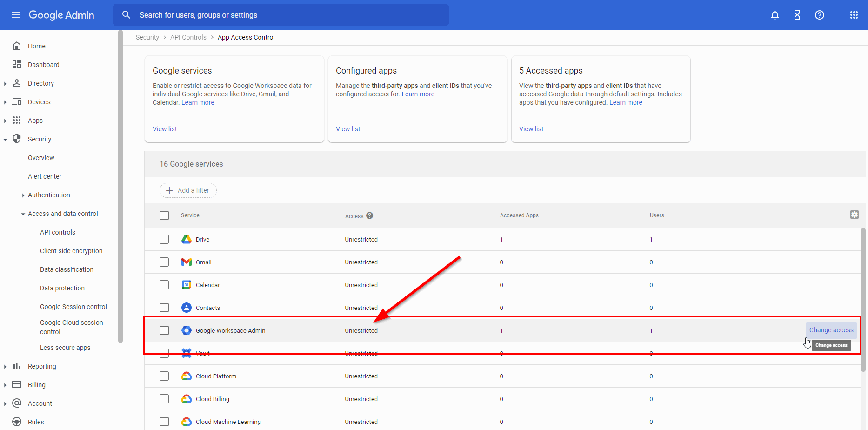Click Change access for Google Workspace Admin
This screenshot has height=430, width=868.
point(831,329)
